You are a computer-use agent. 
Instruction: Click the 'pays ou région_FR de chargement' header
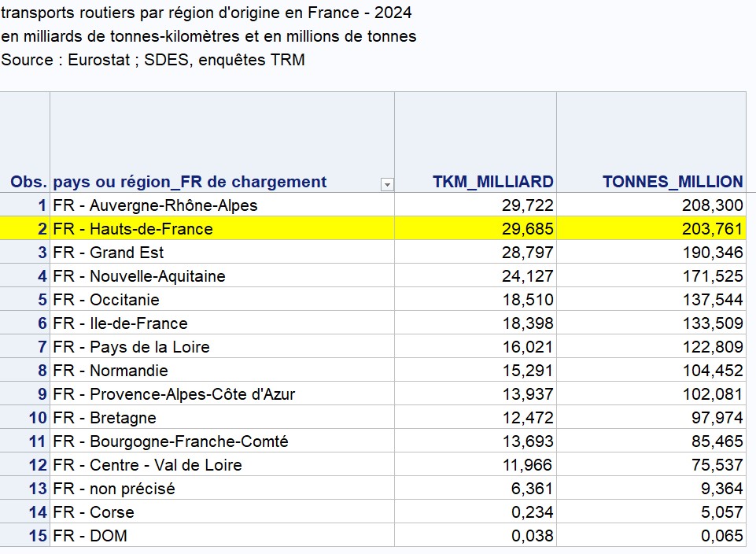click(190, 182)
